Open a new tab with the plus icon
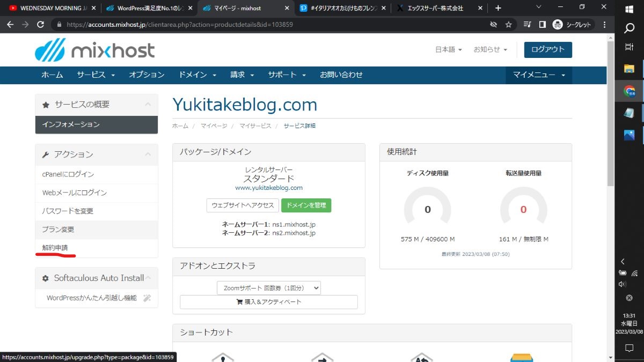This screenshot has width=644, height=362. (x=498, y=8)
